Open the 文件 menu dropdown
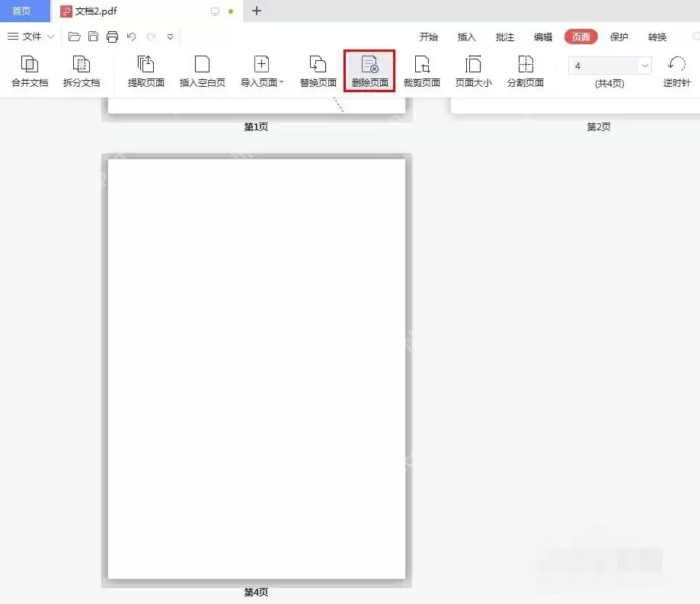Viewport: 700px width, 604px height. [x=30, y=36]
